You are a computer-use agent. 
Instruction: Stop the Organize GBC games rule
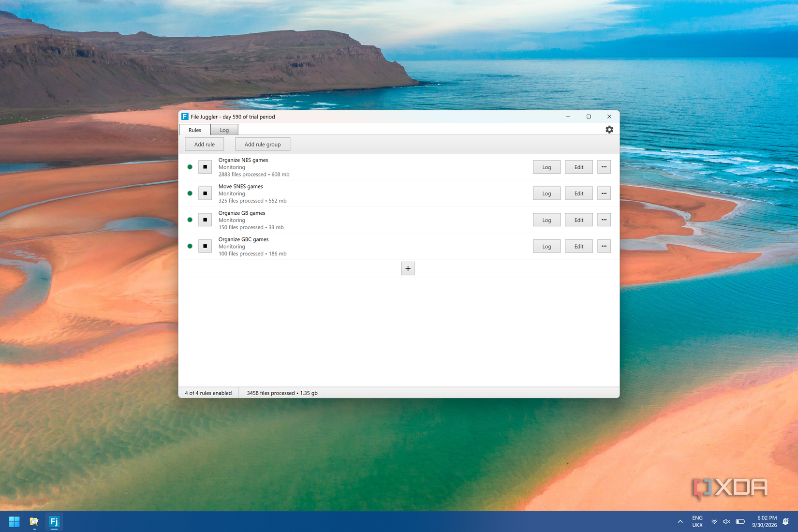tap(205, 246)
